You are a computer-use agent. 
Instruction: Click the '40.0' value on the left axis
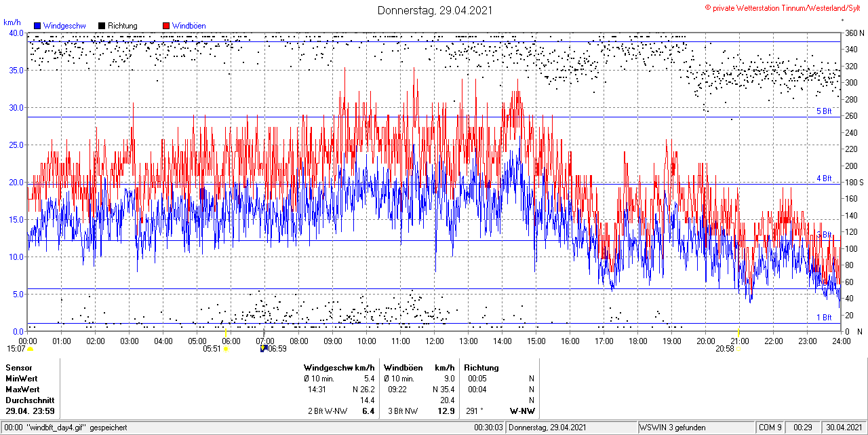click(16, 33)
